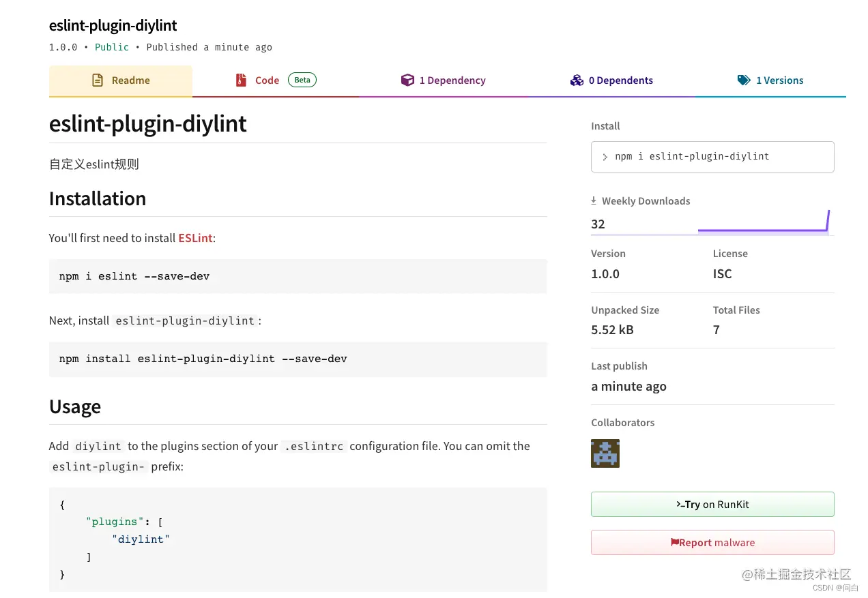The width and height of the screenshot is (868, 598).
Task: Click the Beta badge on the Code tab
Action: [302, 80]
